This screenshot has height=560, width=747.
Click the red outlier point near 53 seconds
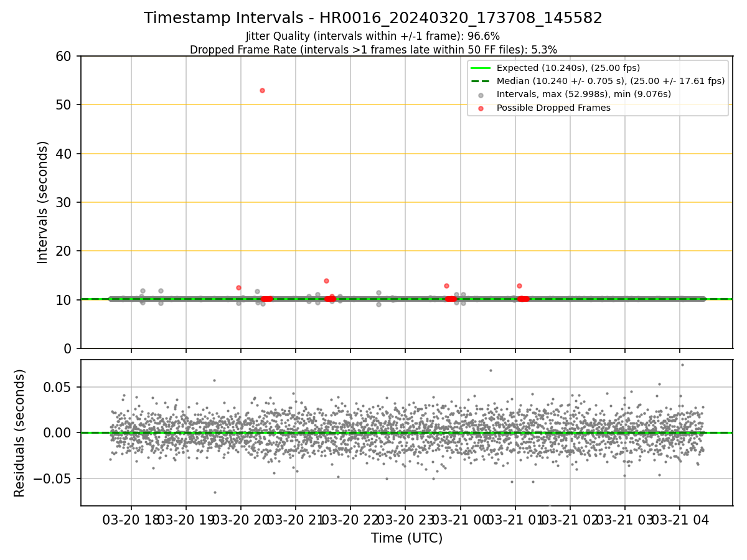pos(262,90)
